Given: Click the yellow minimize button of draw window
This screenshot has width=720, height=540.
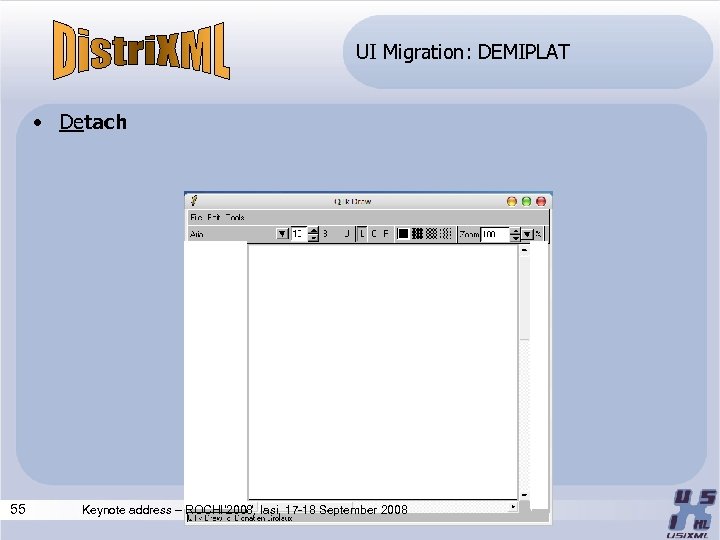Looking at the screenshot, I should (x=512, y=201).
